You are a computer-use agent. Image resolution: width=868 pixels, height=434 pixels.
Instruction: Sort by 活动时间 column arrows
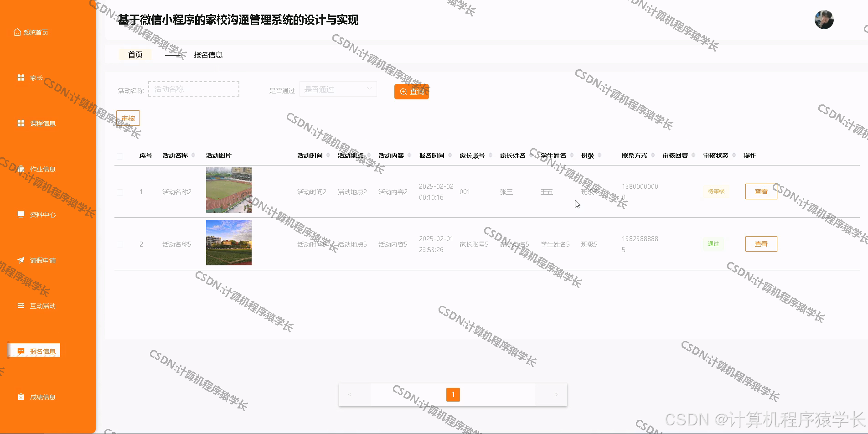(x=328, y=155)
